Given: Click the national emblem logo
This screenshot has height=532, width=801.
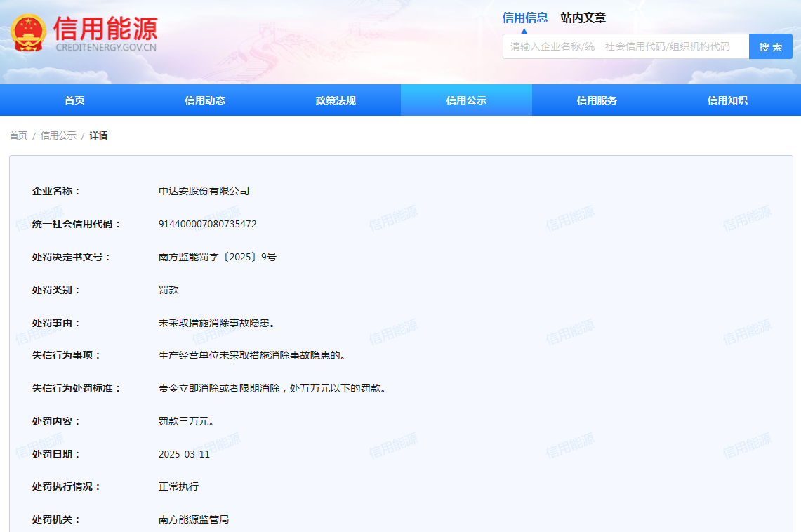Looking at the screenshot, I should click(x=29, y=33).
